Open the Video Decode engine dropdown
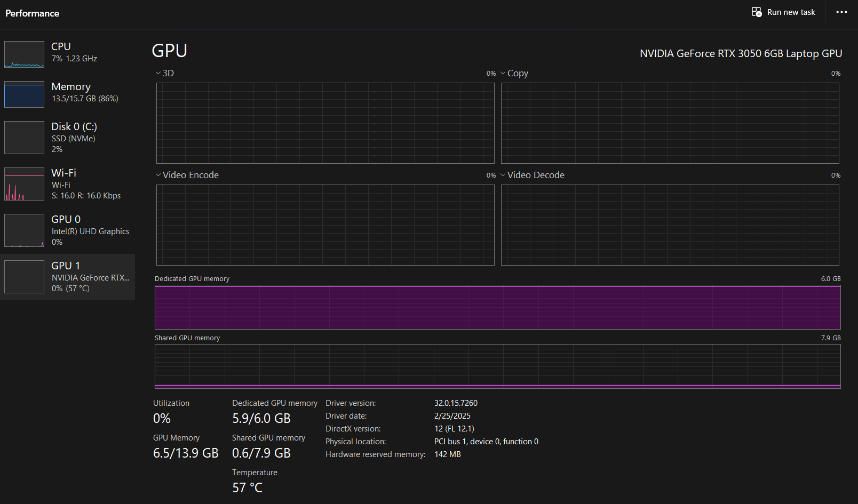Viewport: 858px width, 504px height. (x=503, y=175)
